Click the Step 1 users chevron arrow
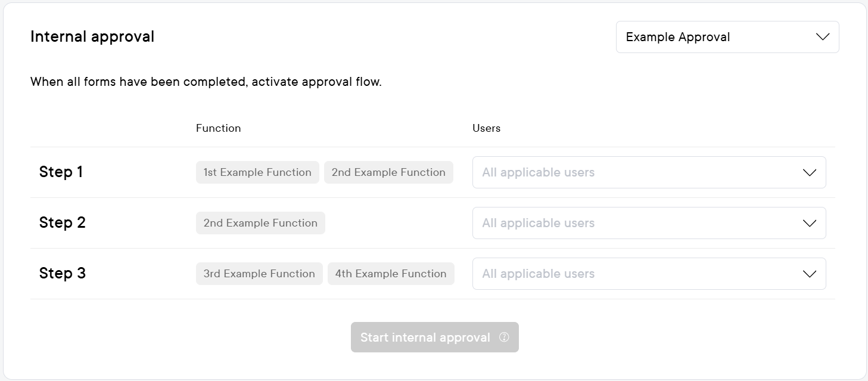The height and width of the screenshot is (381, 868). [x=809, y=172]
